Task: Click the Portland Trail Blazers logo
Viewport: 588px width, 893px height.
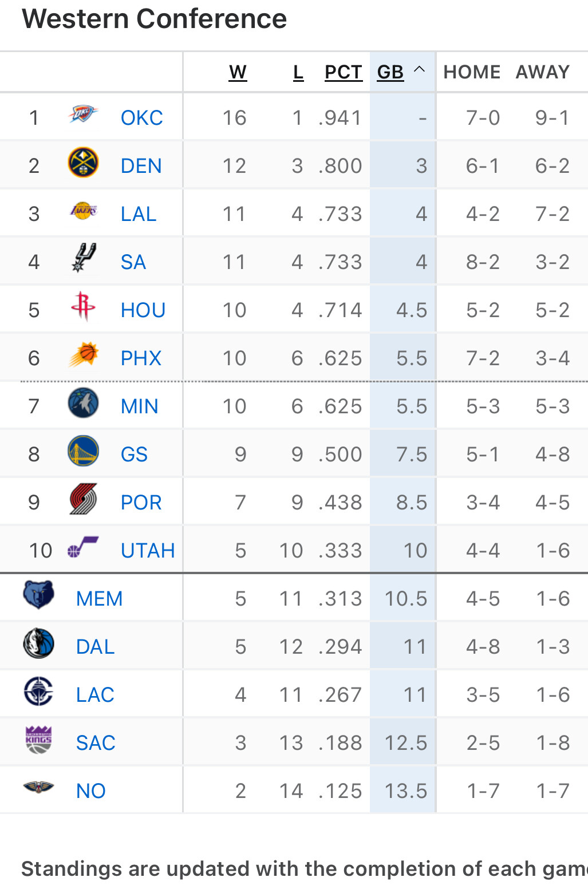Action: click(83, 499)
